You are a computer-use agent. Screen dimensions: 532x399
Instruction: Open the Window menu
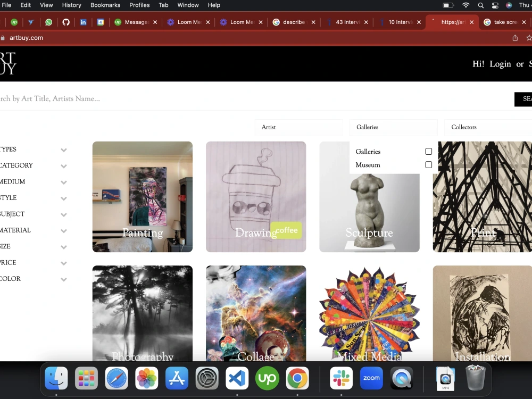[188, 5]
